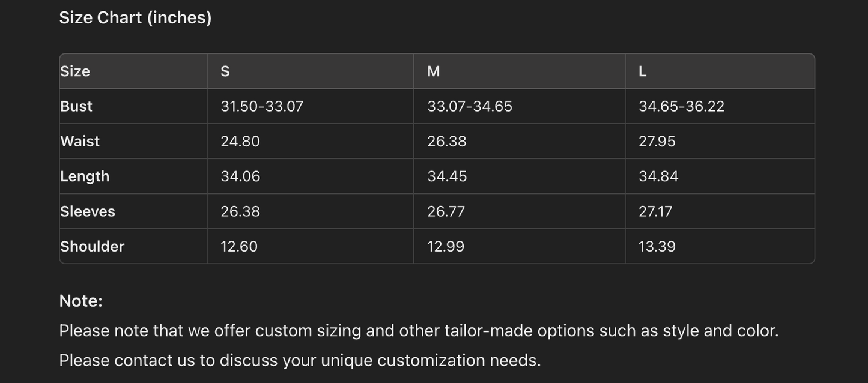This screenshot has width=868, height=383.
Task: Click bust value 31.50-33.07 for size S
Action: (x=262, y=106)
